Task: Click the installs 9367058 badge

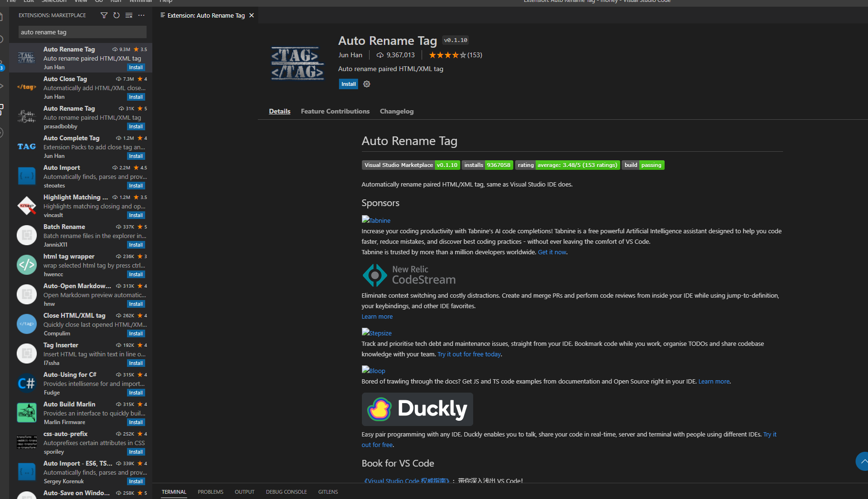Action: click(x=487, y=165)
